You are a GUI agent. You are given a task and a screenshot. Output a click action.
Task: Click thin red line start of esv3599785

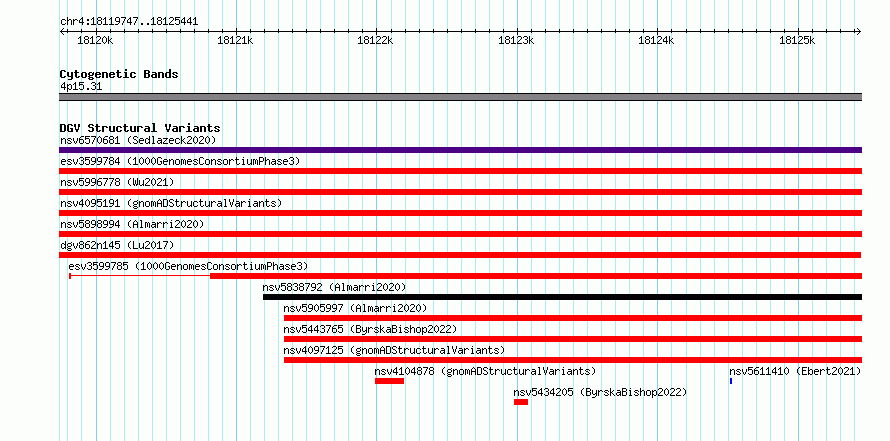tap(70, 276)
